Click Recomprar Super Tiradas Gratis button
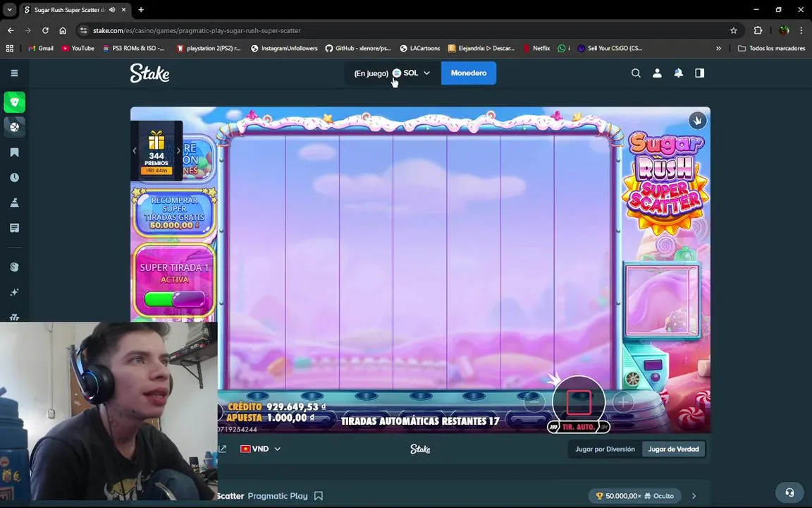Viewport: 812px width, 508px height. 175,212
